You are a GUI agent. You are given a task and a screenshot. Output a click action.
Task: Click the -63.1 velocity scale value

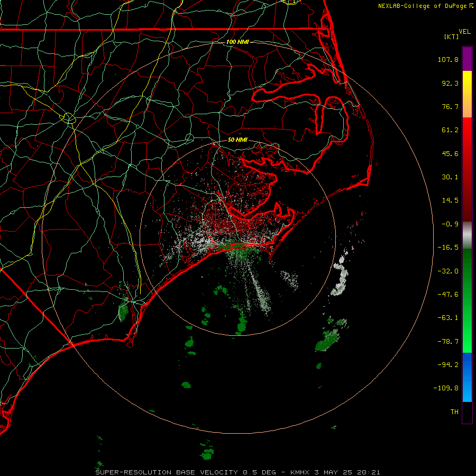pyautogui.click(x=448, y=318)
